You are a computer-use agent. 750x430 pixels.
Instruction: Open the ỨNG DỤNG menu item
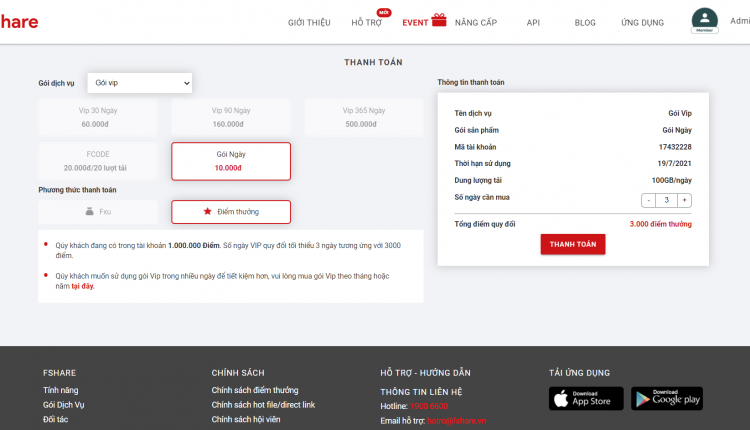[x=642, y=22]
